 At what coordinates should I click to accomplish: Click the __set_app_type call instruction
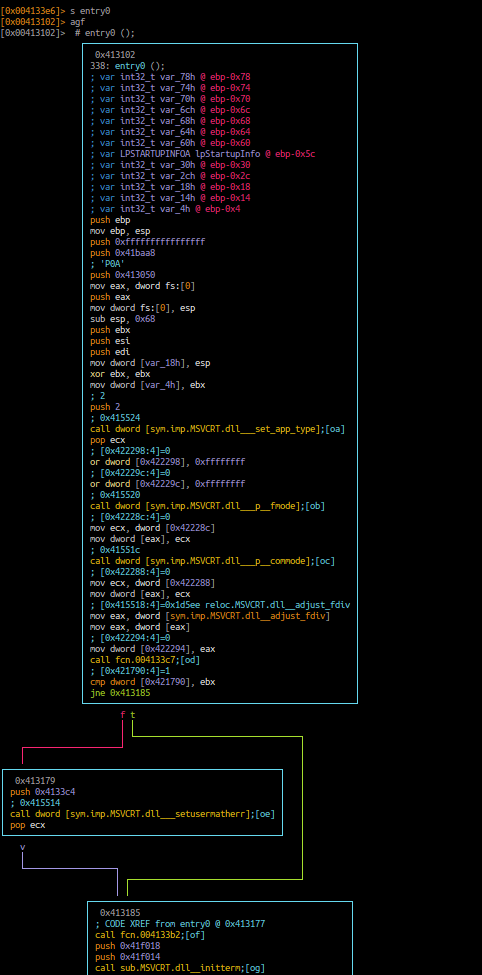click(x=217, y=428)
